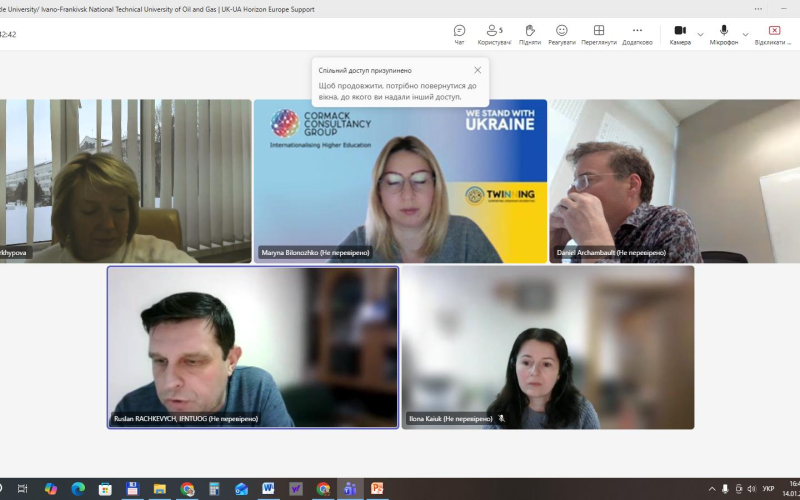Launch Microsoft Edge from the taskbar

coord(78,489)
